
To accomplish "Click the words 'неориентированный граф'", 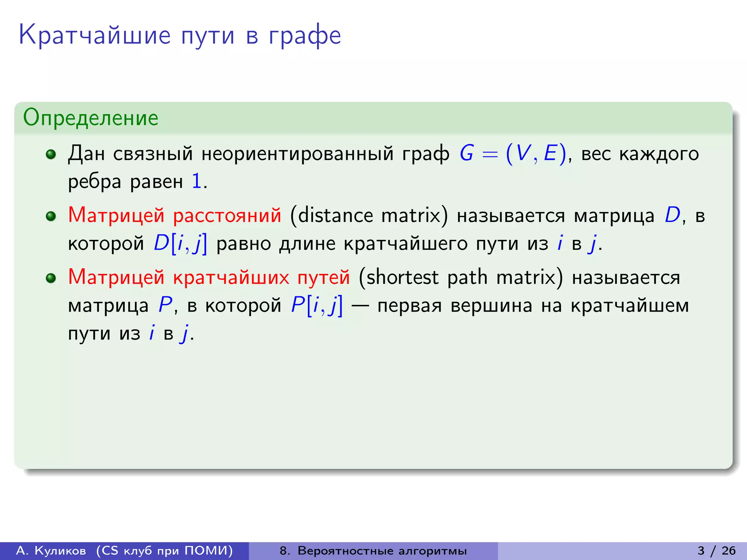I will coord(325,153).
